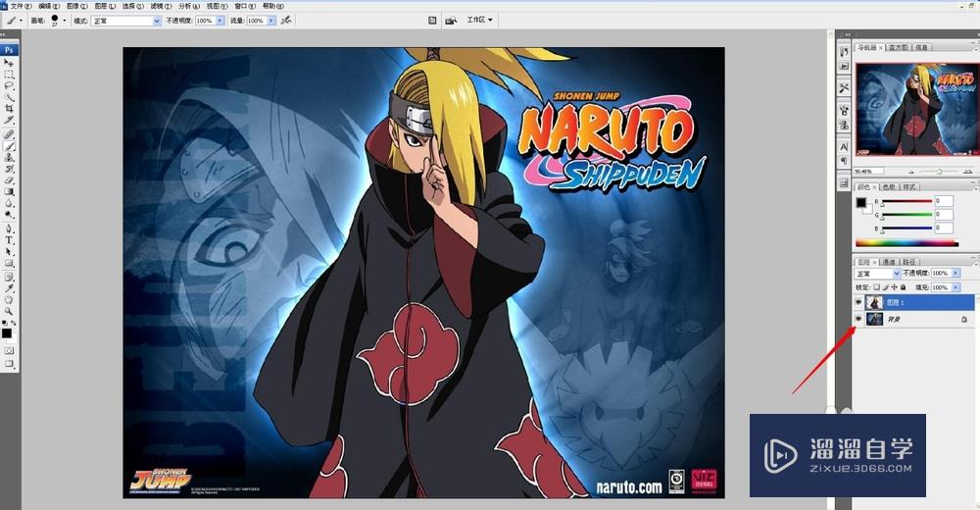
Task: Enable airbrush option in options bar
Action: [286, 21]
